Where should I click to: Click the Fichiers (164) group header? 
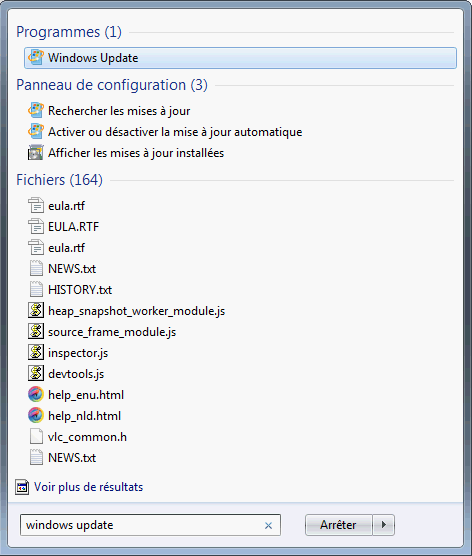coord(59,180)
